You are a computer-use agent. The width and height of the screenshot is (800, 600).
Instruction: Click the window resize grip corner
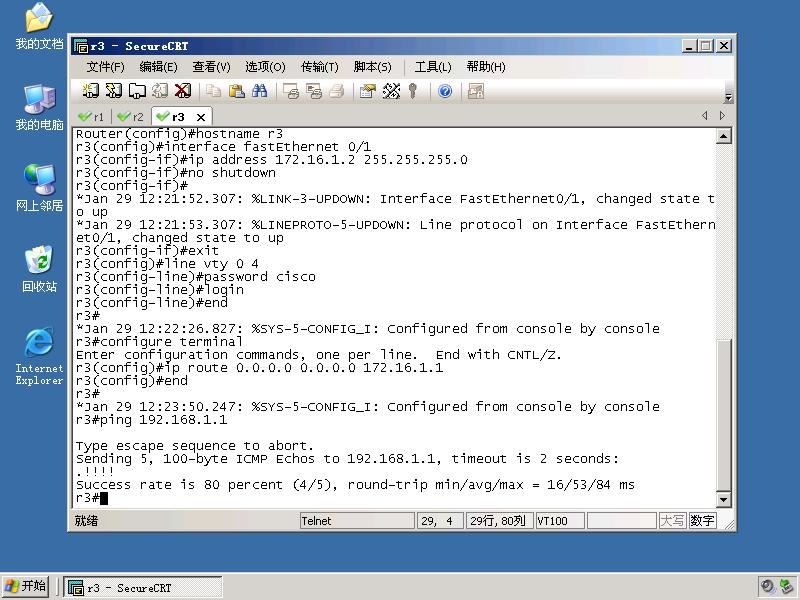[x=729, y=524]
